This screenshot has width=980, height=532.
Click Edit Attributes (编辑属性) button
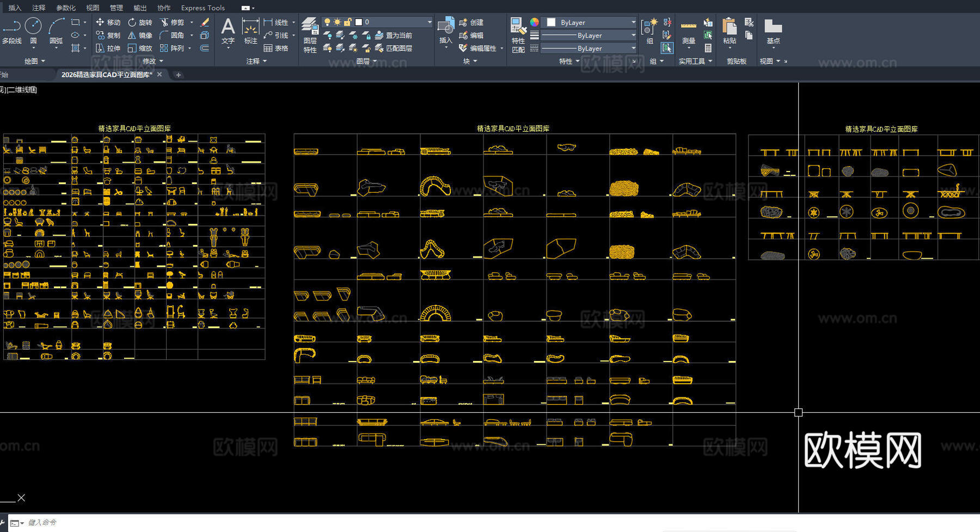tap(478, 48)
